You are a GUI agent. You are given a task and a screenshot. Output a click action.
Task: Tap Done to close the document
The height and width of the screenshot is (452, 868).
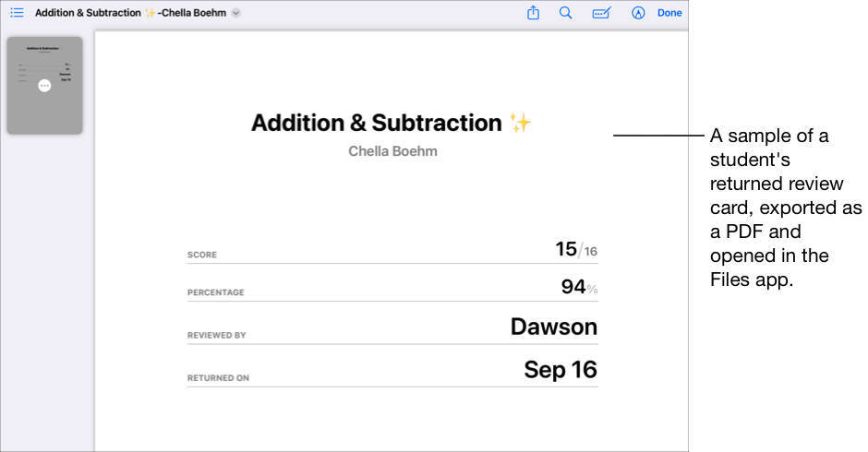tap(669, 13)
